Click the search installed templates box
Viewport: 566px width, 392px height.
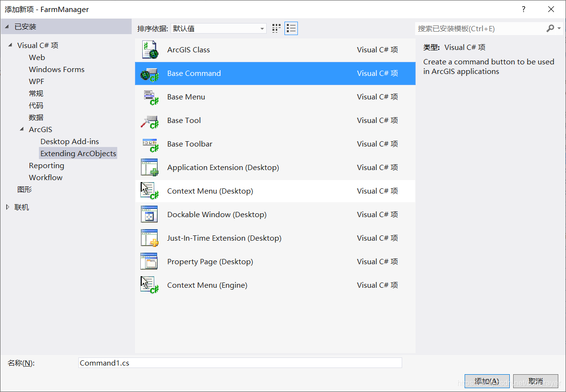coord(480,28)
